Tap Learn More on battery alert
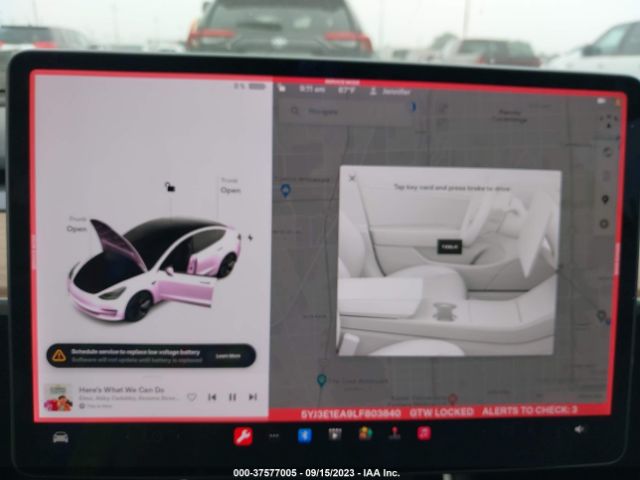The image size is (640, 480). pyautogui.click(x=228, y=356)
